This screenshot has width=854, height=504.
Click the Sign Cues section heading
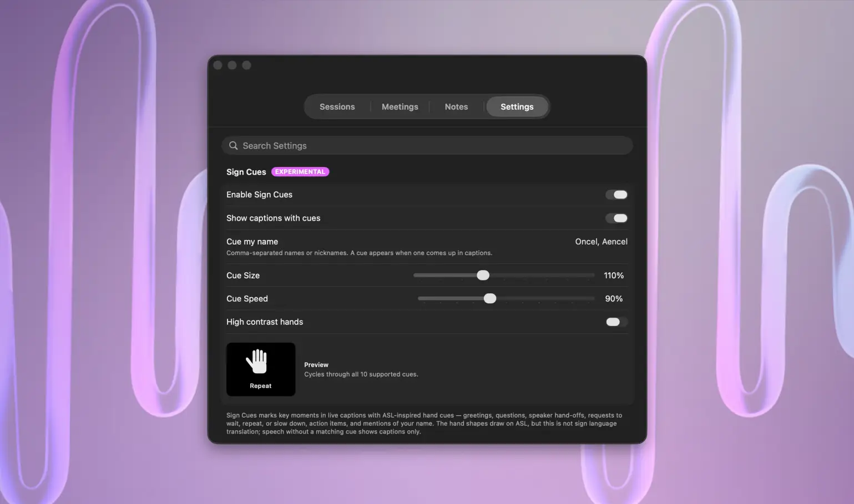[x=246, y=172]
